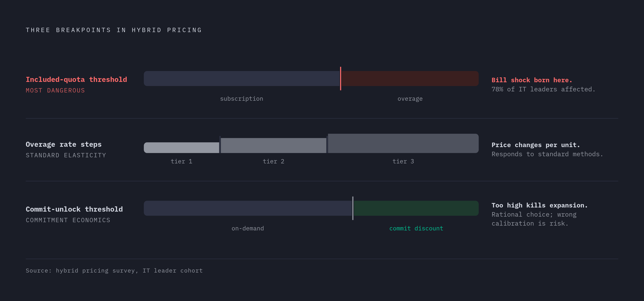This screenshot has height=301, width=644.
Task: Click the light gray tier 1 bar
Action: click(182, 147)
